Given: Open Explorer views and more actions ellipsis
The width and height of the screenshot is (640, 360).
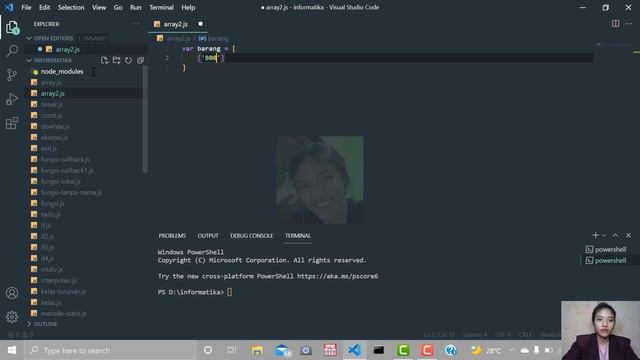Looking at the screenshot, I should click(x=136, y=24).
